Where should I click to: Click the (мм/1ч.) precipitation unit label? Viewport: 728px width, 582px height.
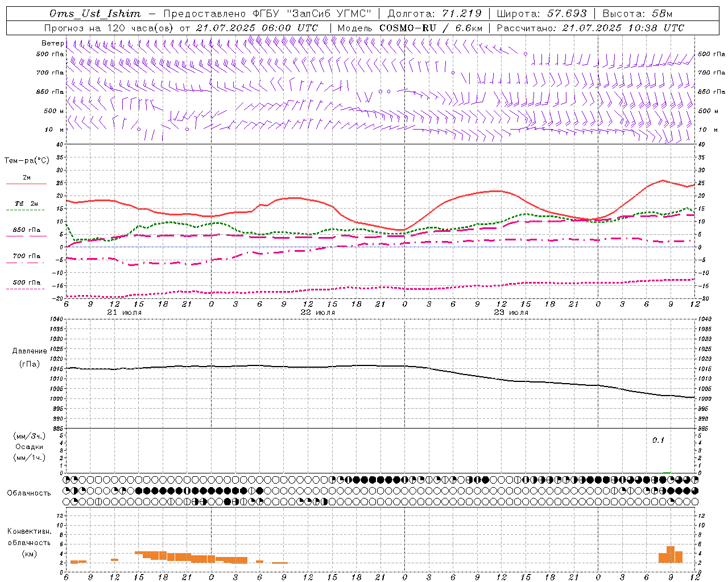pos(30,458)
